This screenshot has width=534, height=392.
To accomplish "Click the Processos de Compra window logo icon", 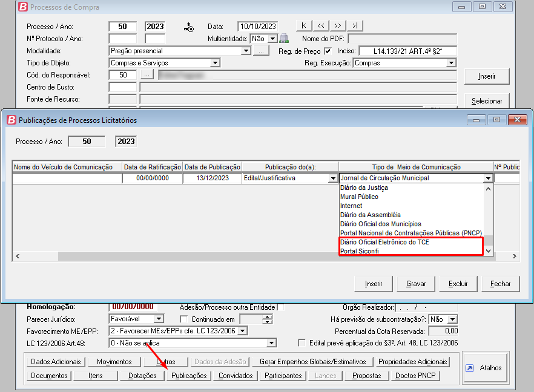I will click(23, 7).
